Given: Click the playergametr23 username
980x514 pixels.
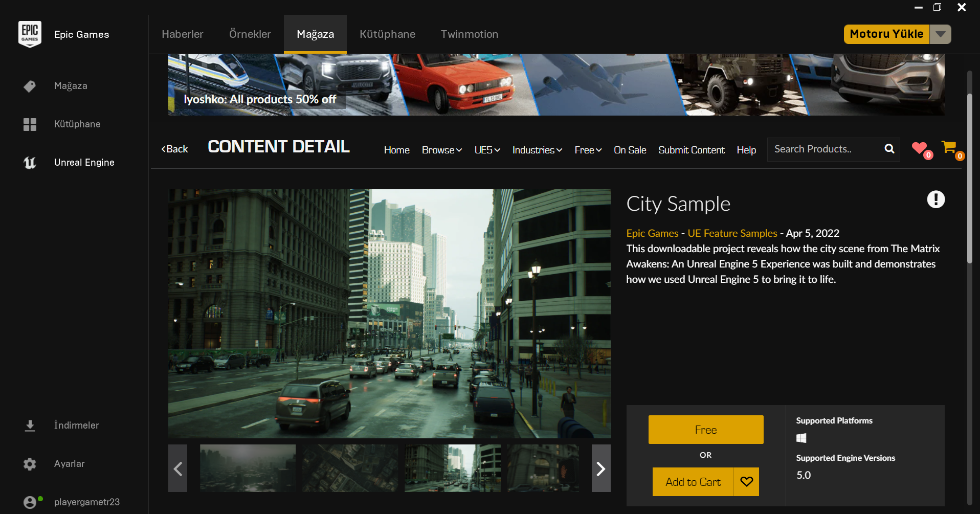Looking at the screenshot, I should click(87, 502).
